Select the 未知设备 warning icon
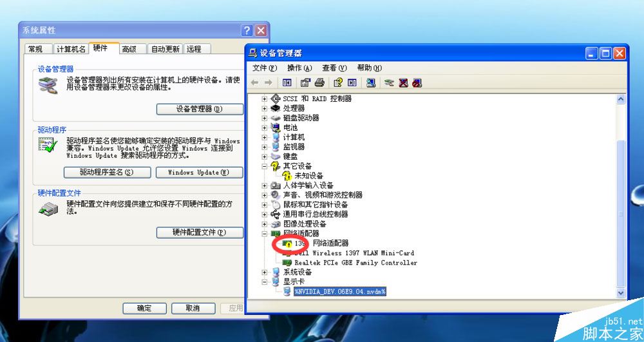The image size is (644, 342). pyautogui.click(x=287, y=176)
